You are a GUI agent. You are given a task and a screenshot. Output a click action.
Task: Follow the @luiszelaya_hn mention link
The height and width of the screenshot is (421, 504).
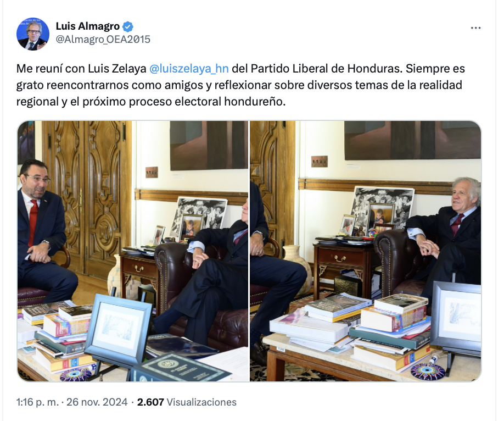click(189, 69)
